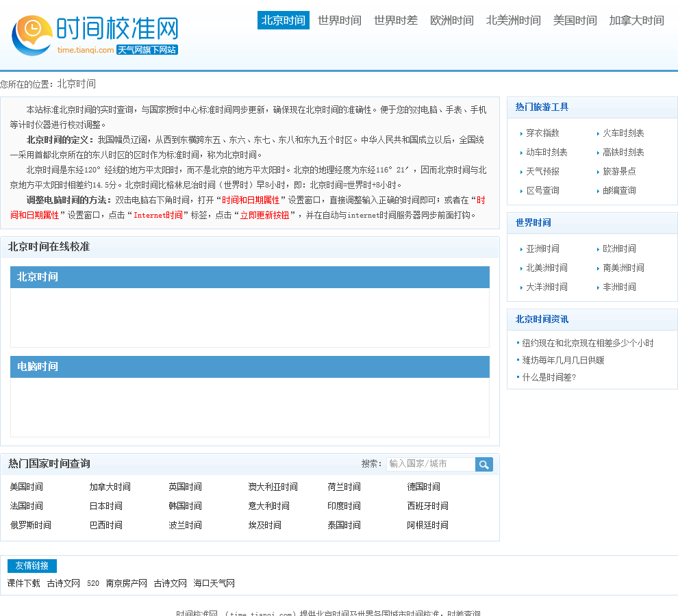Select the 北京时间 navigation tab

(283, 21)
